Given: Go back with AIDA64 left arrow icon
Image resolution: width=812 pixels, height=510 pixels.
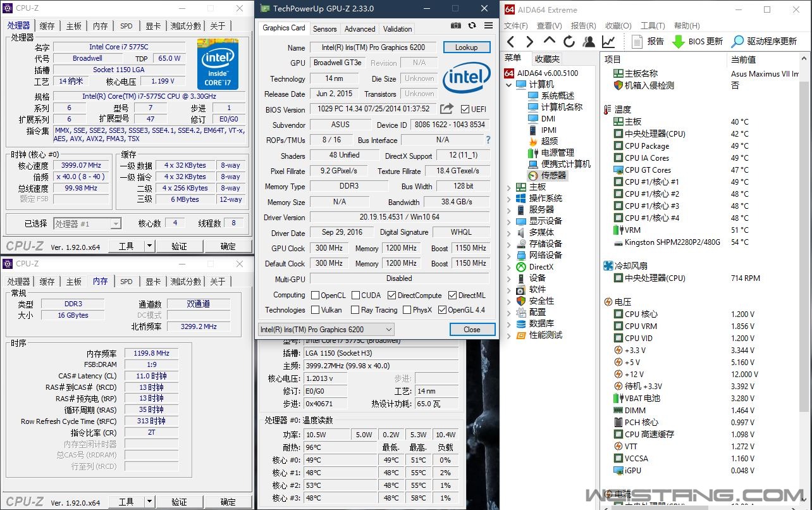Looking at the screenshot, I should pos(510,41).
